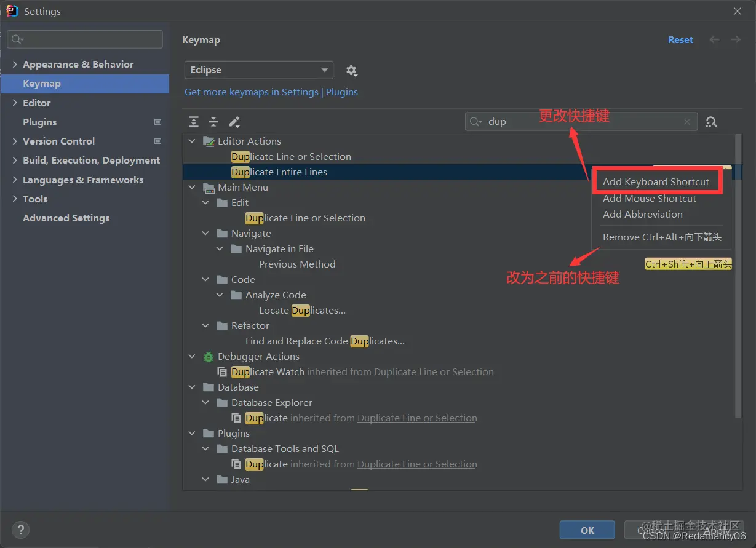Click the pencil Edit Shortcut icon
Image resolution: width=756 pixels, height=548 pixels.
(x=234, y=122)
